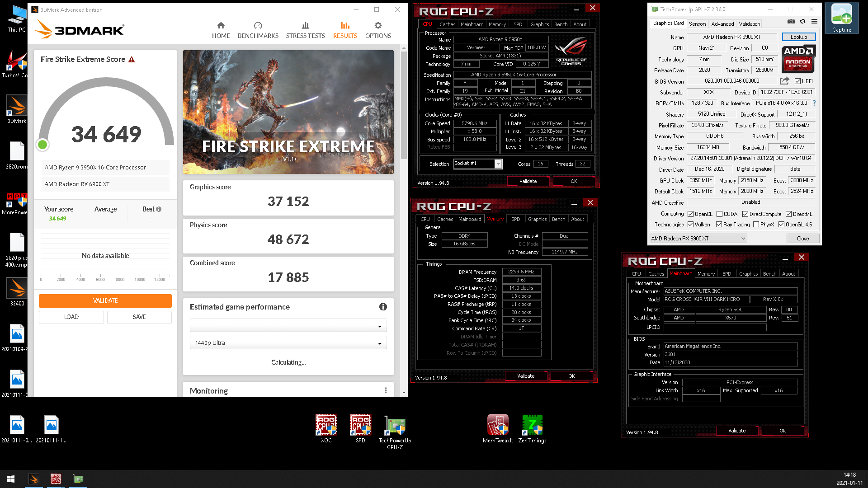Open SPD tab in Memory CPU-Z window
The width and height of the screenshot is (868, 488).
[516, 219]
